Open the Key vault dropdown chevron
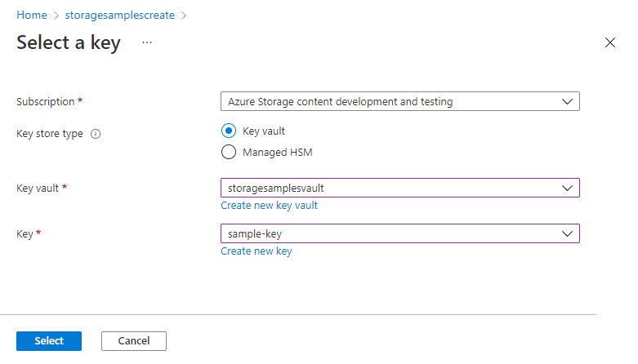The width and height of the screenshot is (638, 364). pyautogui.click(x=567, y=188)
